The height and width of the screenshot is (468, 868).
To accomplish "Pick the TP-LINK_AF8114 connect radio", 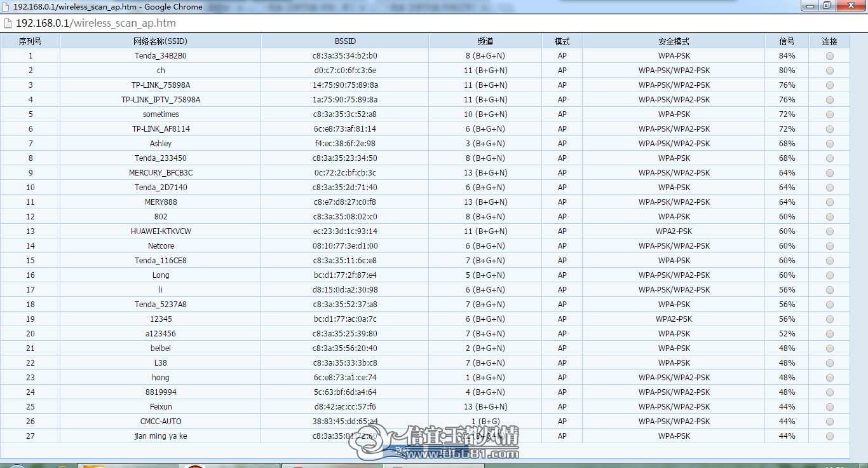I will pos(829,129).
